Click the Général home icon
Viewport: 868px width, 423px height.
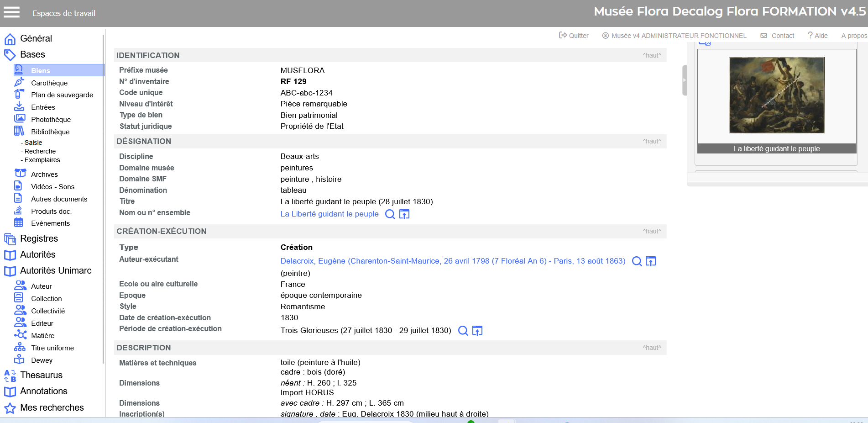pos(10,39)
